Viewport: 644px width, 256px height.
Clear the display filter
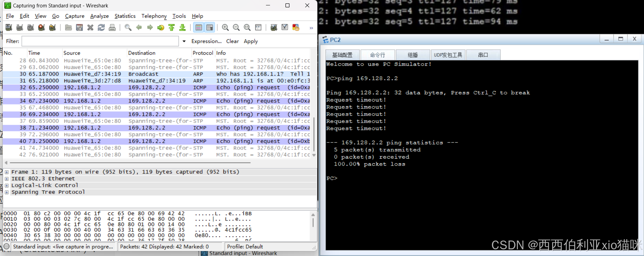point(232,41)
